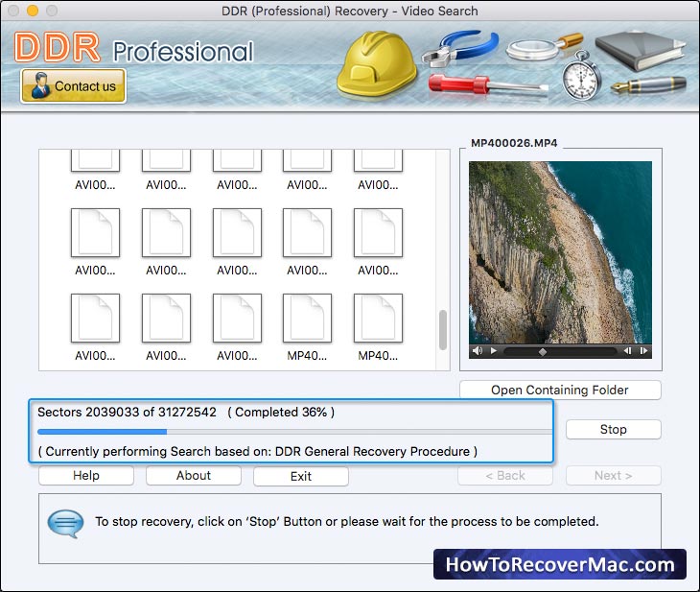Select third partially visible AVI00... top-row file

point(237,161)
